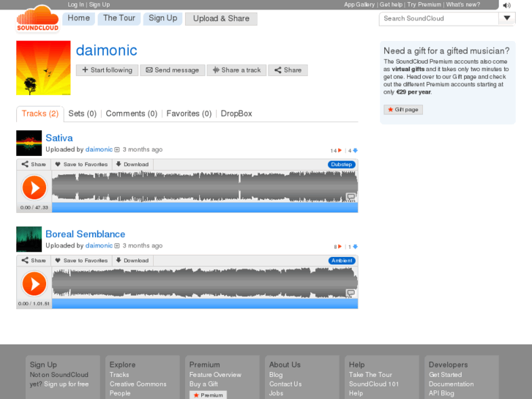The width and height of the screenshot is (532, 399).
Task: Seek in the Boreal Semblance waveform
Action: [205, 283]
